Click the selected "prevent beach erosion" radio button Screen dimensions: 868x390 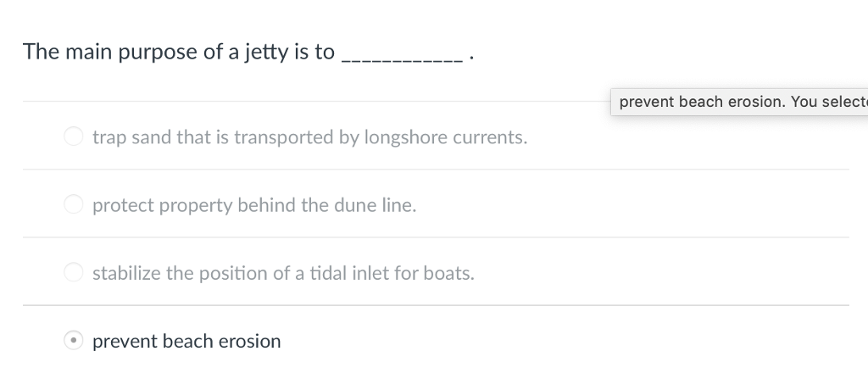click(74, 341)
